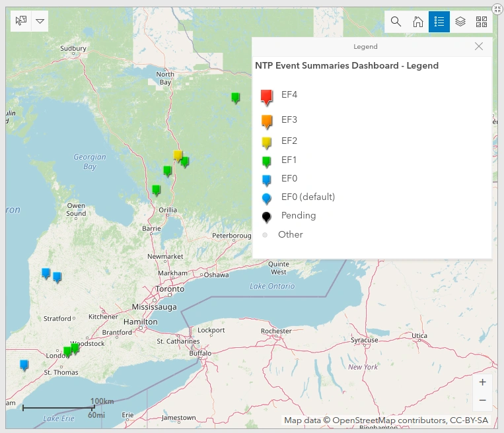This screenshot has width=504, height=433.
Task: Click the orange EF3 legend symbol
Action: pos(267,121)
